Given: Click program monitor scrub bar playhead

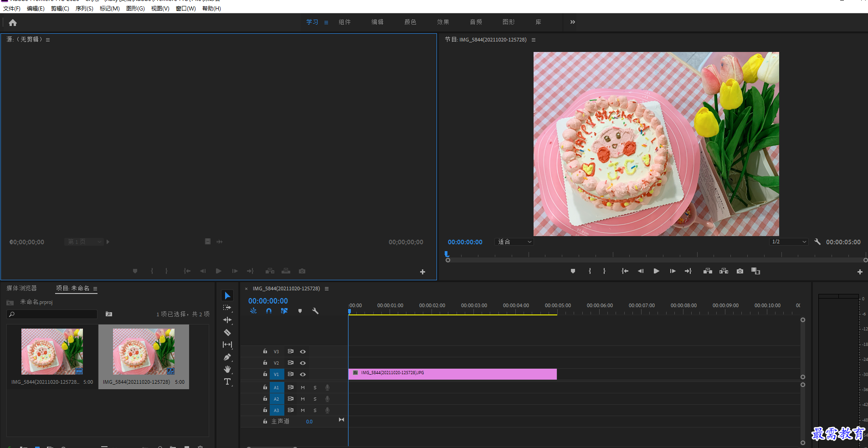Looking at the screenshot, I should [447, 254].
